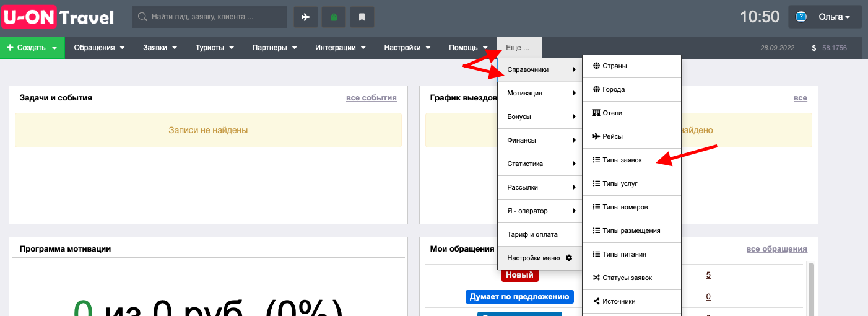The image size is (868, 316).
Task: Click the green suitcase icon button
Action: 334,17
